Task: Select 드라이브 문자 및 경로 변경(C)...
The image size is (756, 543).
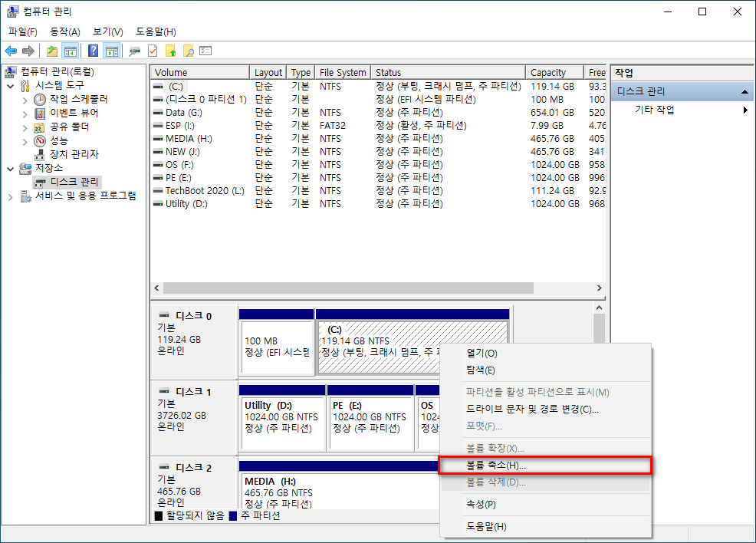Action: (x=545, y=409)
